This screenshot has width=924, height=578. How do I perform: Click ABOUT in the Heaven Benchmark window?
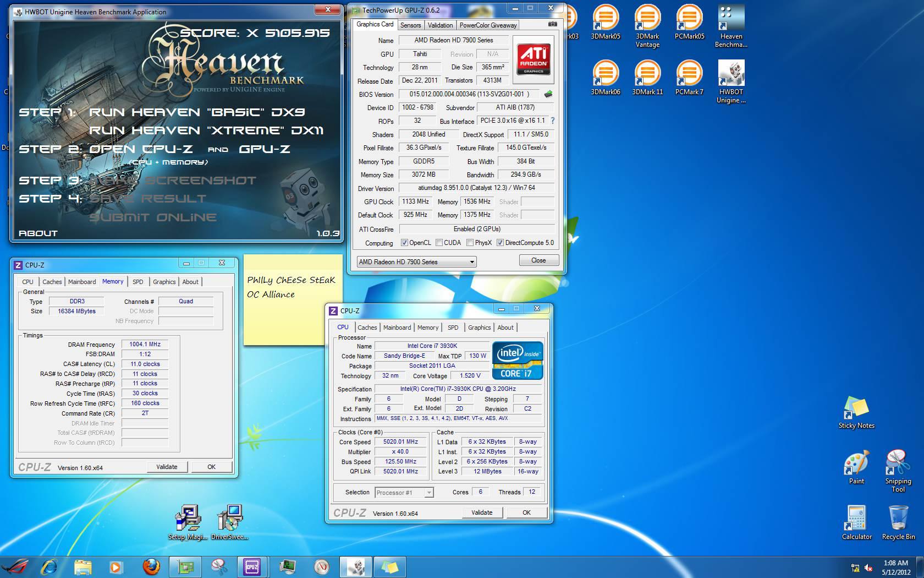pos(38,233)
